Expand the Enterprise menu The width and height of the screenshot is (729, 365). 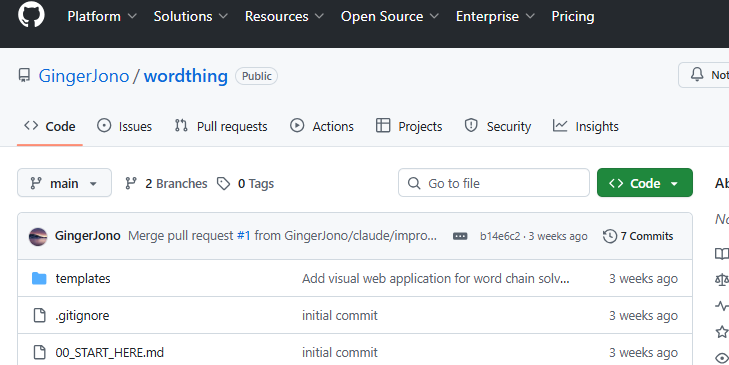[495, 16]
